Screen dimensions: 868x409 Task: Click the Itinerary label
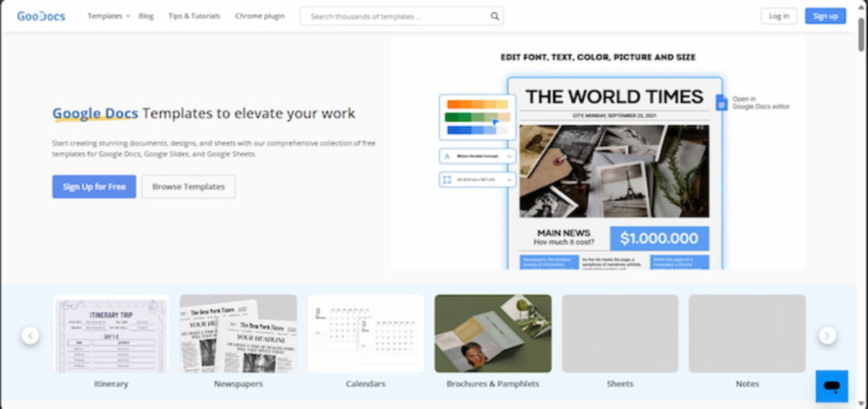[x=111, y=383]
